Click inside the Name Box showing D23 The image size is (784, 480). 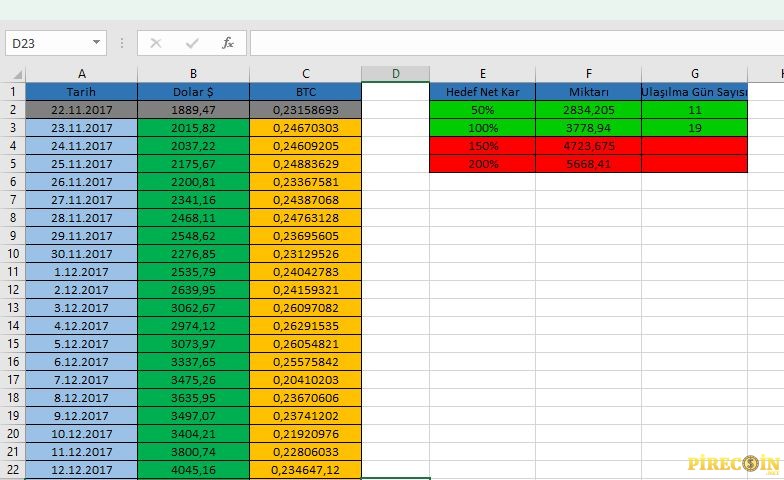point(45,43)
